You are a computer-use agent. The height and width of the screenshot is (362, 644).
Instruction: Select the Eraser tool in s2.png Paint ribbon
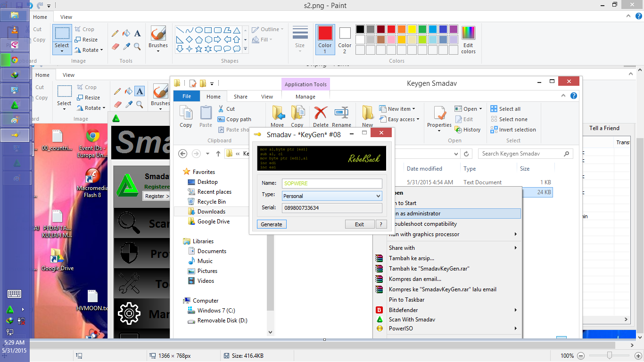(x=115, y=47)
